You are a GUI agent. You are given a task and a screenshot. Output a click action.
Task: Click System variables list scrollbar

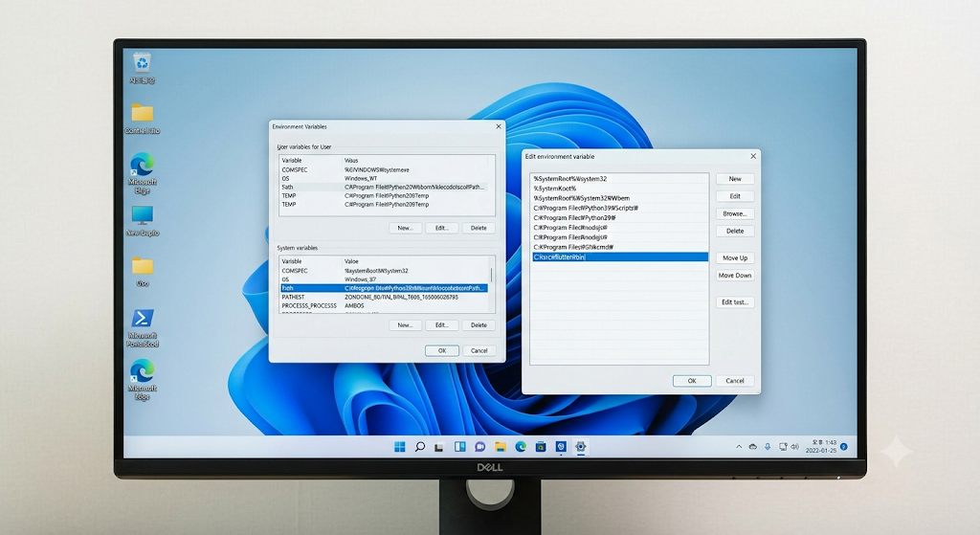pyautogui.click(x=491, y=275)
